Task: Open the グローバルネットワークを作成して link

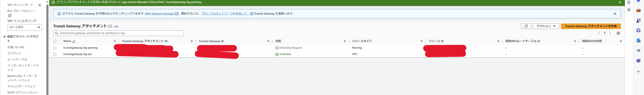Action: (227, 14)
